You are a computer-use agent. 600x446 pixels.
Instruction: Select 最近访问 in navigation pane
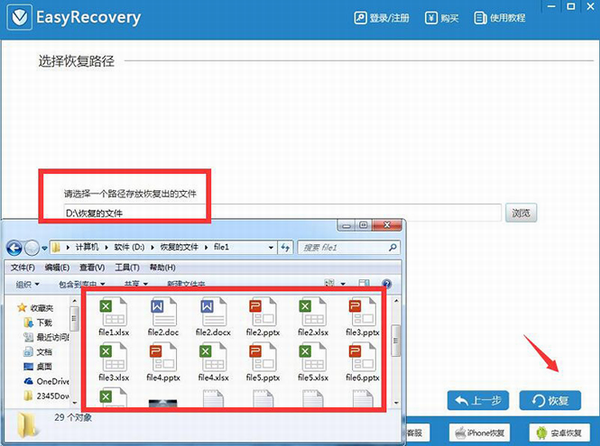coord(46,337)
